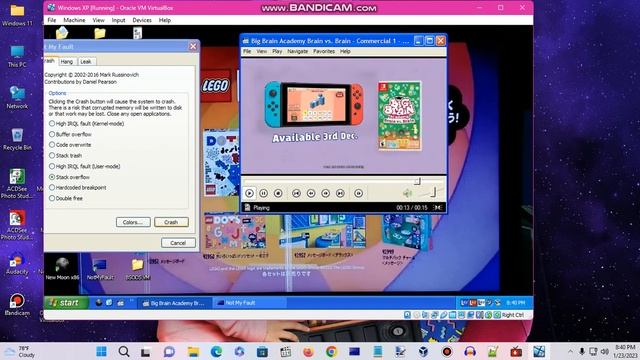Screen dimensions: 640x360
Task: Open This PC on Windows 11 desktop
Action: coord(17,56)
